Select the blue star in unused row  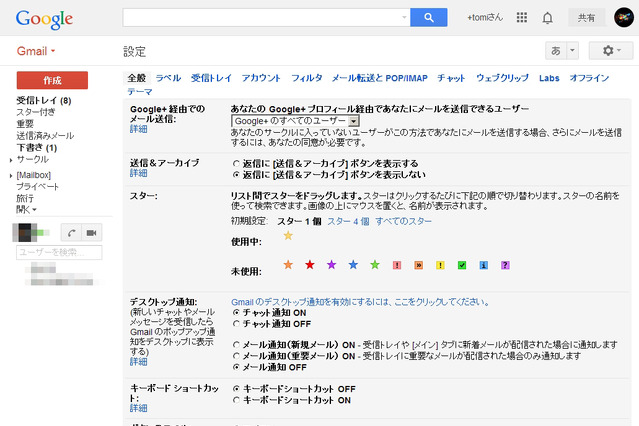(353, 265)
